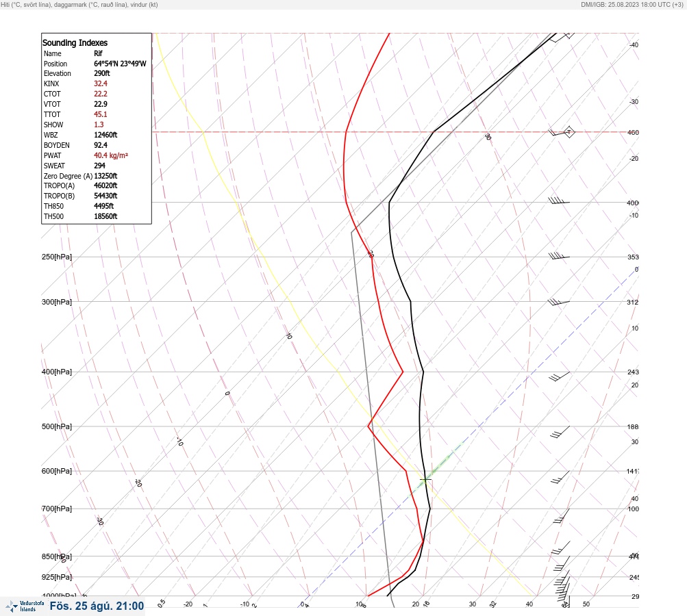687x616 pixels.
Task: Click the 400[hPa] pressure label
Action: [57, 372]
